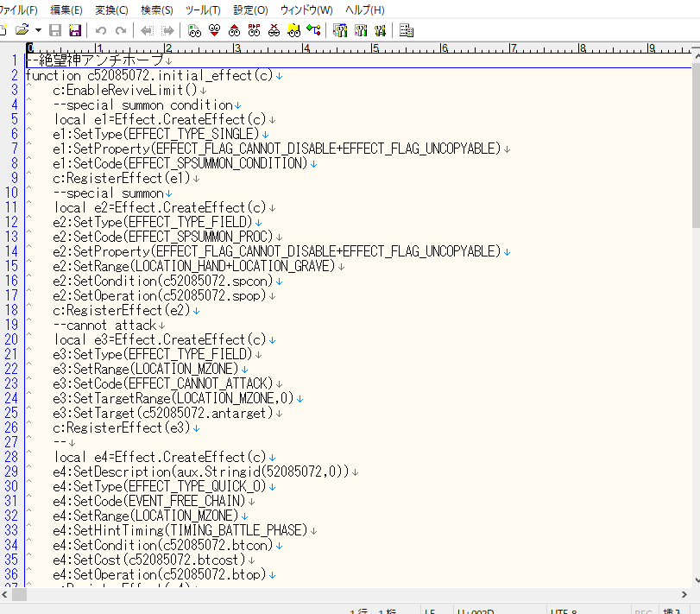Click 'e1:SetType(EFFECT_TYPE_SINGLE)' line
Image resolution: width=700 pixels, height=614 pixels.
point(156,134)
